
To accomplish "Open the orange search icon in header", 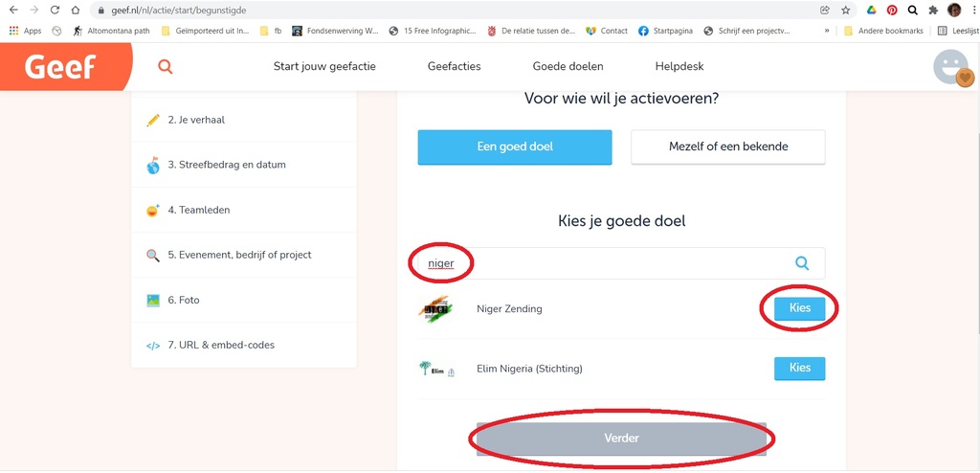I will click(166, 67).
